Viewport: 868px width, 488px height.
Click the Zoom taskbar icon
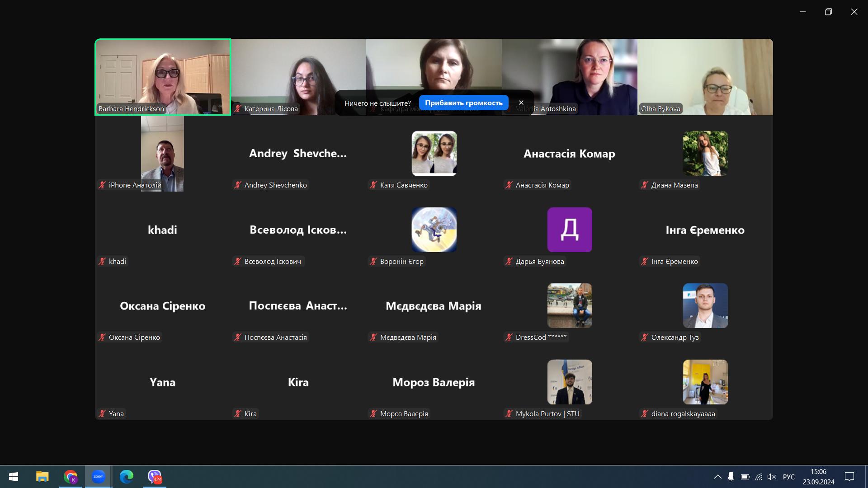pyautogui.click(x=98, y=477)
